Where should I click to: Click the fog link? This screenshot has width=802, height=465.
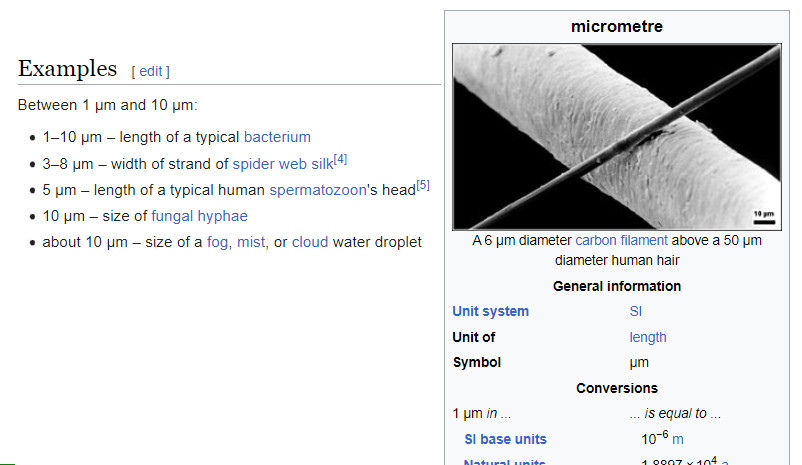click(x=218, y=242)
